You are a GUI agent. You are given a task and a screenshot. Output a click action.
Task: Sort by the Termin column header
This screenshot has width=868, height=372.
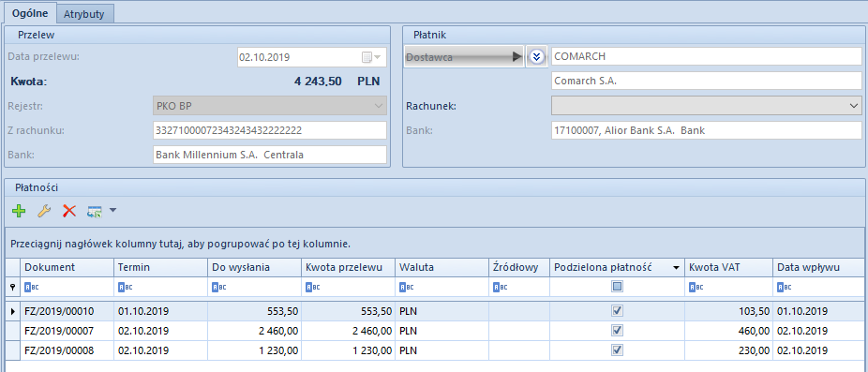[160, 268]
